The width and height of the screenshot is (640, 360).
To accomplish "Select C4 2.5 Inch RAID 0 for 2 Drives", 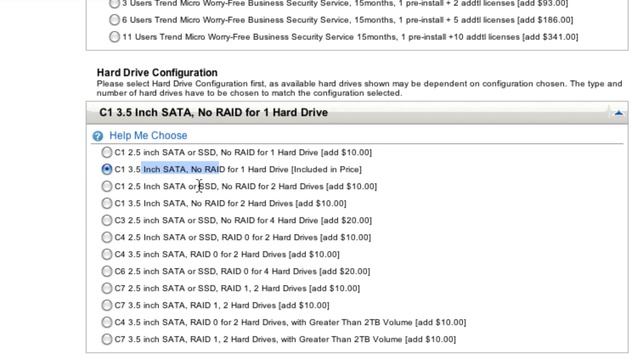I will tap(107, 237).
